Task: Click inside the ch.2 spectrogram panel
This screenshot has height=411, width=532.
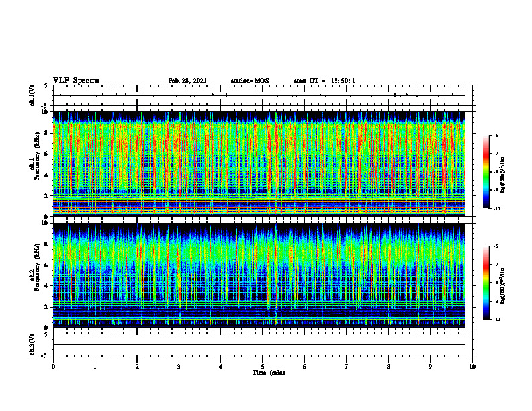Action: [259, 275]
